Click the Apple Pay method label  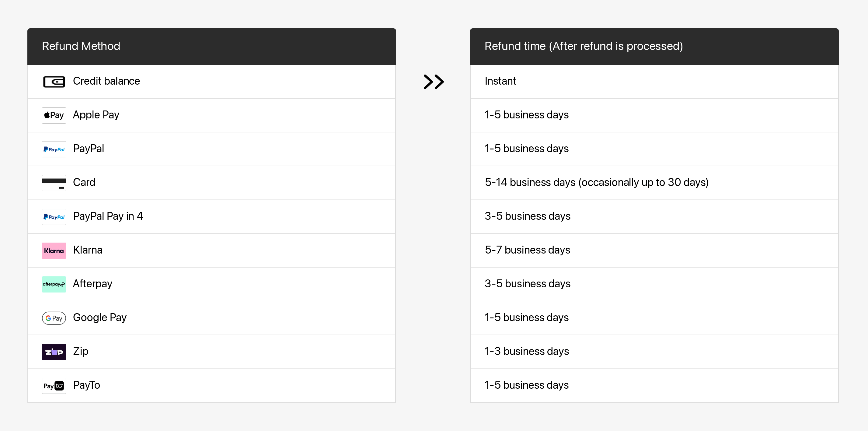click(x=96, y=115)
